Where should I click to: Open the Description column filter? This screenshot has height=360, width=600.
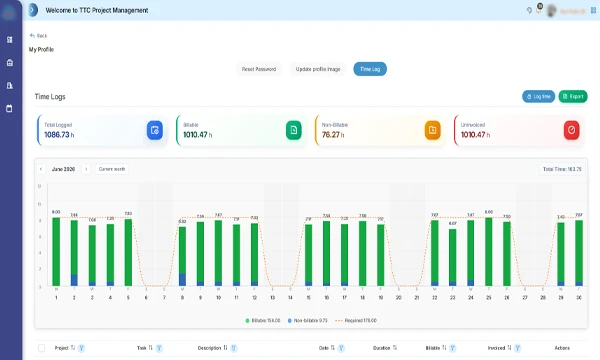coord(234,348)
